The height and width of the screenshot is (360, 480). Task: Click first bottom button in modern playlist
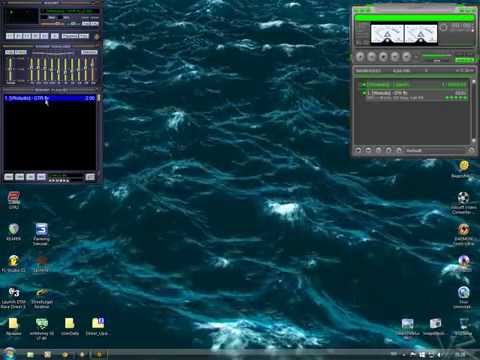click(x=358, y=150)
